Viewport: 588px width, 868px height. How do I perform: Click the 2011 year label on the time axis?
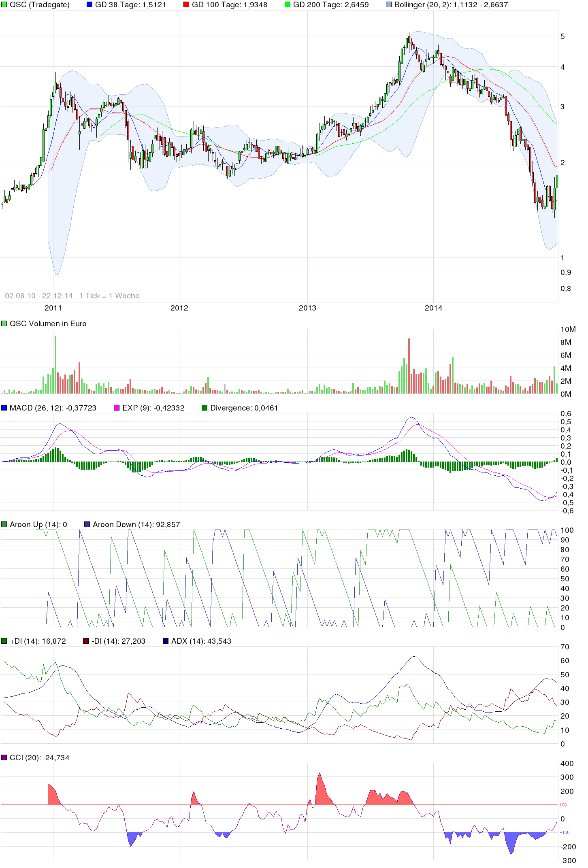[53, 308]
